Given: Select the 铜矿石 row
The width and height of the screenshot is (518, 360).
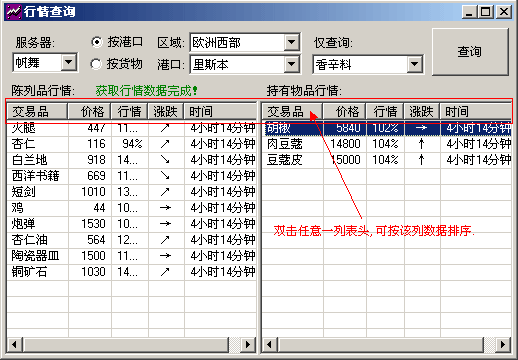Looking at the screenshot, I should coord(132,272).
